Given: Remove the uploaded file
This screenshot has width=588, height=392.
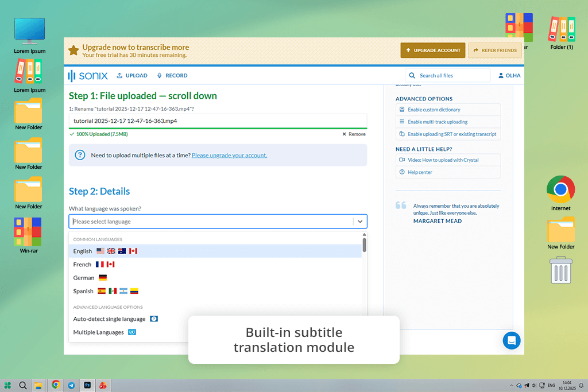Looking at the screenshot, I should 354,134.
